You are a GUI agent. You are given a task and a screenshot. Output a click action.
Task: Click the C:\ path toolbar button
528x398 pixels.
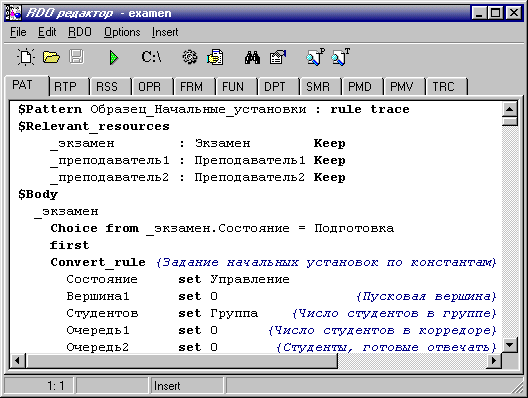click(x=151, y=57)
